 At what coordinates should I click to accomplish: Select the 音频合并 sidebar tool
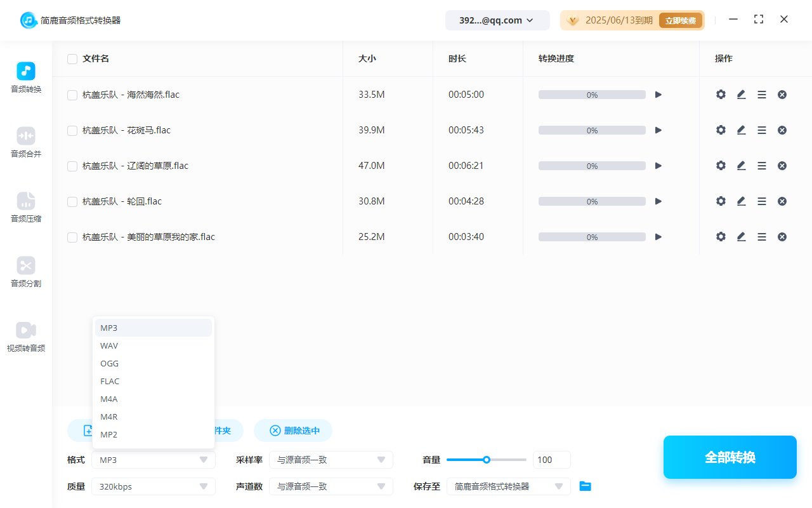coord(25,142)
